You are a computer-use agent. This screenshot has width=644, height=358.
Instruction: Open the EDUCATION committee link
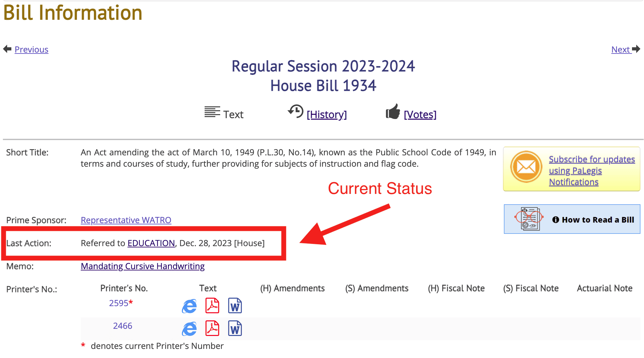coord(151,243)
